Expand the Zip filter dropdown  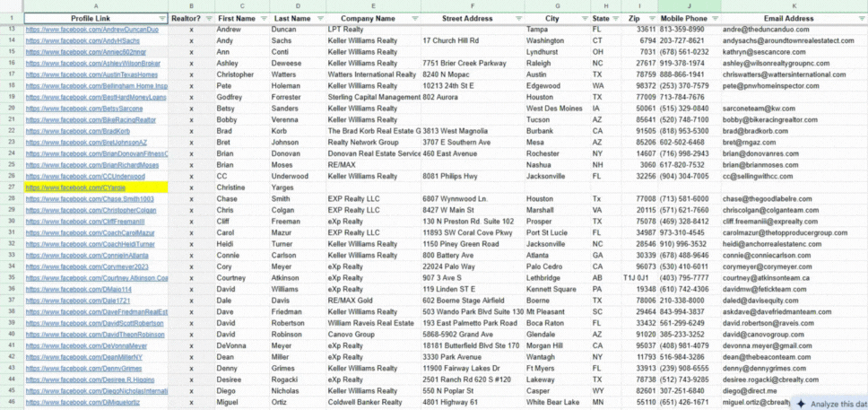pos(652,18)
